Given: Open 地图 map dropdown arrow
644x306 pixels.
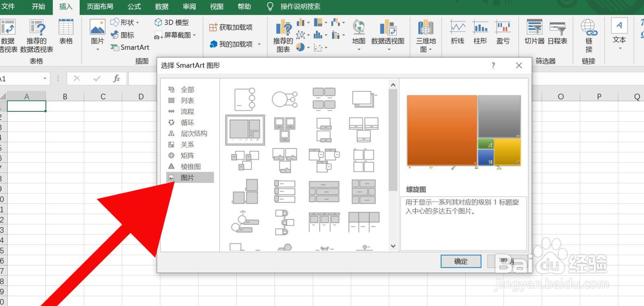Looking at the screenshot, I should coord(359,49).
